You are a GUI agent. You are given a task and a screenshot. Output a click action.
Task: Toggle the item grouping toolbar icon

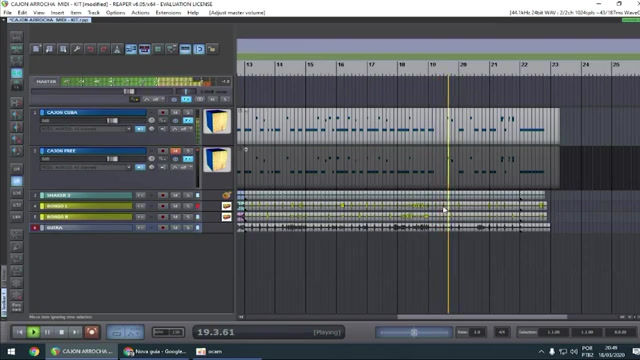144,49
